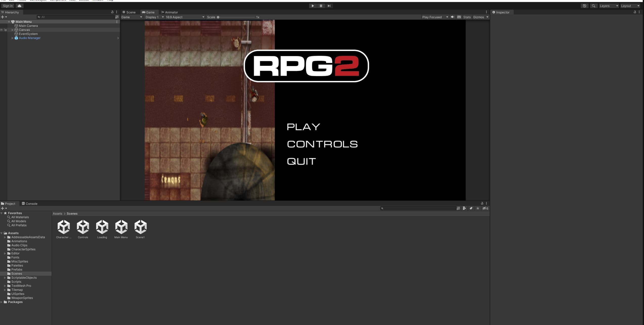Select the Main Menu scene asset
Screen dimensions: 644x325
(x=121, y=229)
